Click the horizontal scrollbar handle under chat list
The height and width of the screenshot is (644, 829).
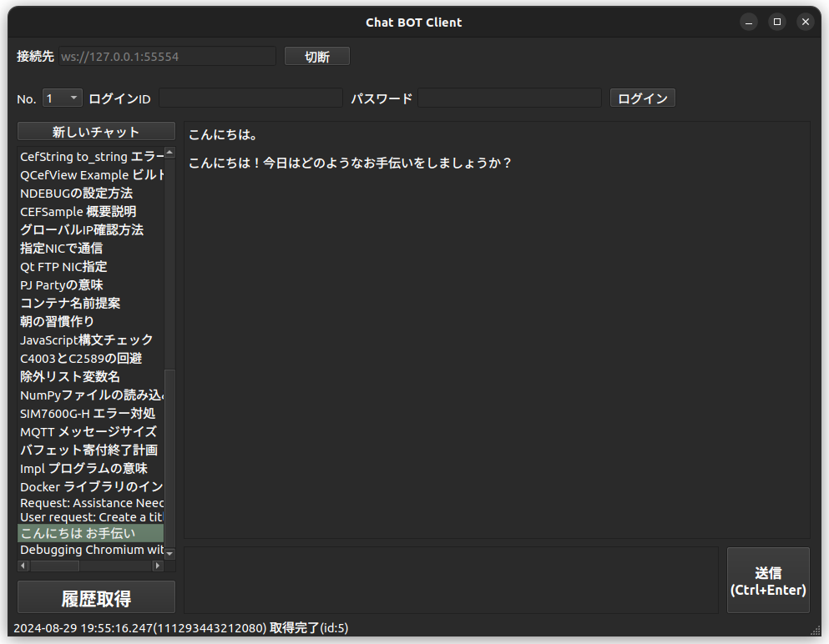[x=55, y=566]
